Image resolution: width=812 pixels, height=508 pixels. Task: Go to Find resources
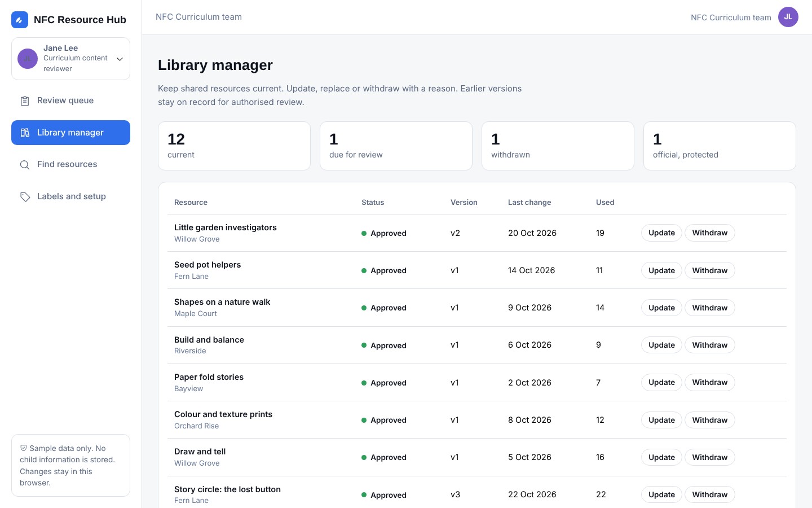pyautogui.click(x=70, y=164)
